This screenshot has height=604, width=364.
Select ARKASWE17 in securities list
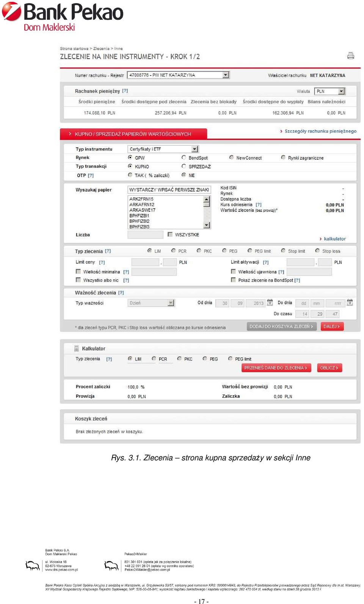click(x=142, y=210)
